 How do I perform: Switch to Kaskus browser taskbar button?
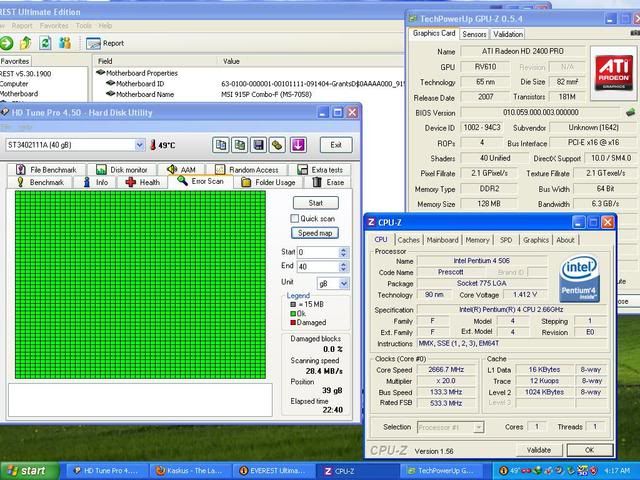pyautogui.click(x=189, y=471)
